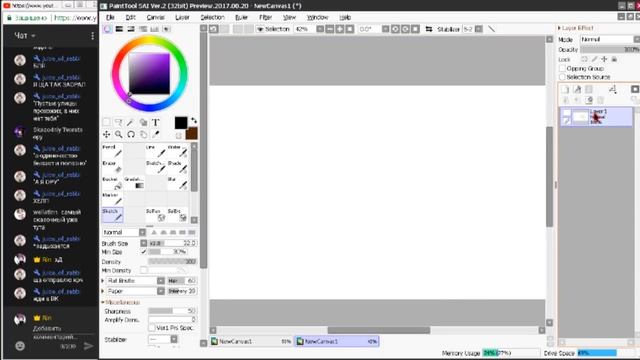Viewport: 640px width, 360px height.
Task: Click the brown background color swatch
Action: coord(192,133)
